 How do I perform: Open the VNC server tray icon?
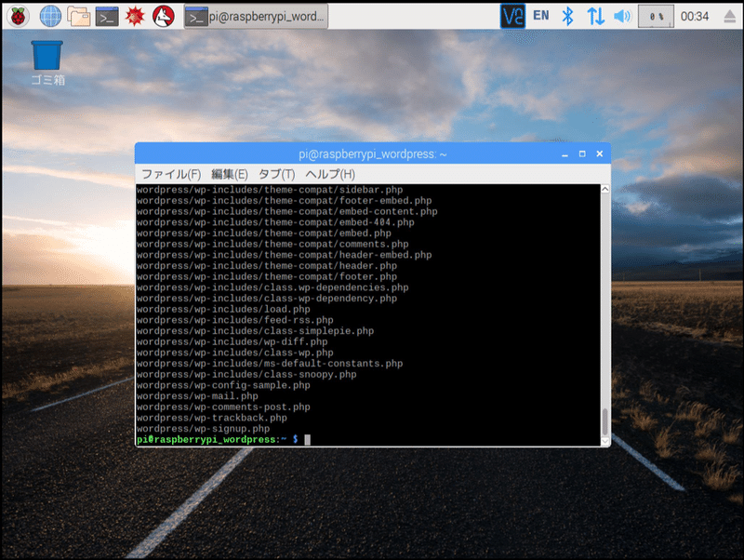513,16
